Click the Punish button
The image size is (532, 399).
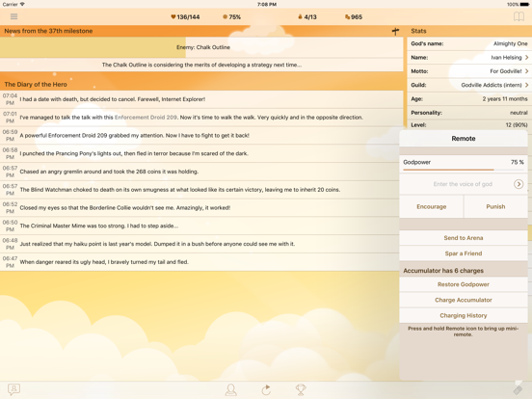495,206
